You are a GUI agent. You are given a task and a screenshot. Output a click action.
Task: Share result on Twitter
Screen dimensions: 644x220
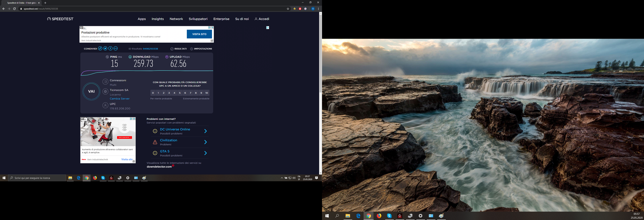(105, 48)
